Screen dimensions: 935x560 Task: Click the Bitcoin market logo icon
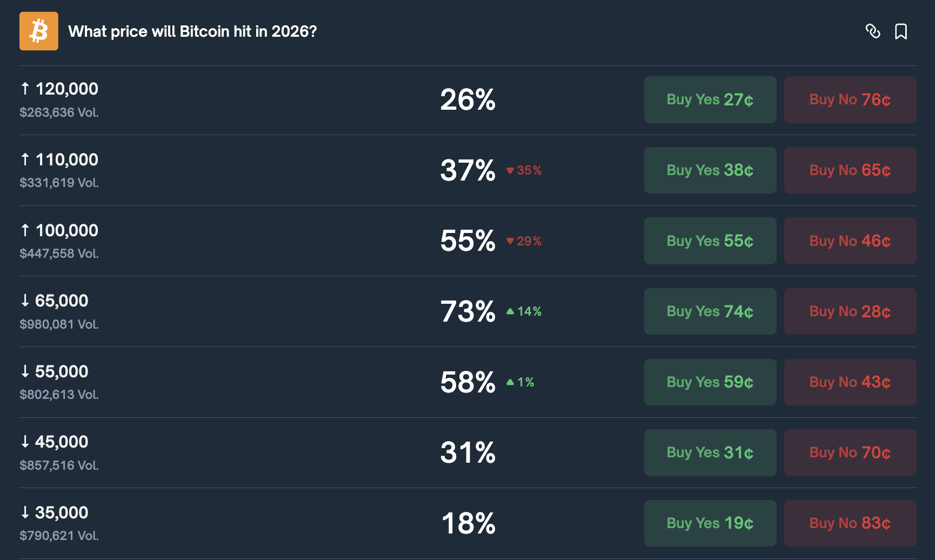[x=38, y=31]
